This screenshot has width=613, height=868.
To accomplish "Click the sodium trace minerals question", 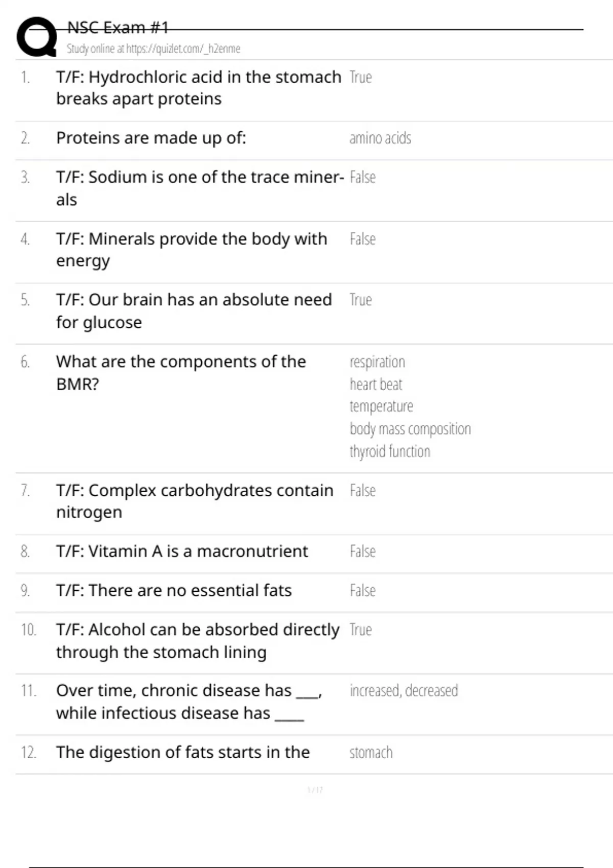I will click(x=199, y=188).
